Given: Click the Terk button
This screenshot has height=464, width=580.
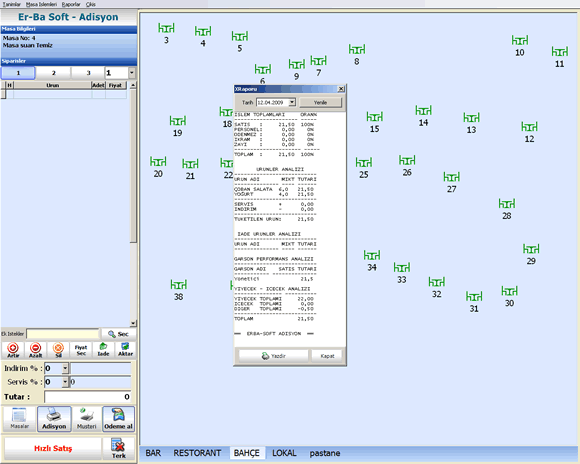Looking at the screenshot, I should (x=118, y=448).
